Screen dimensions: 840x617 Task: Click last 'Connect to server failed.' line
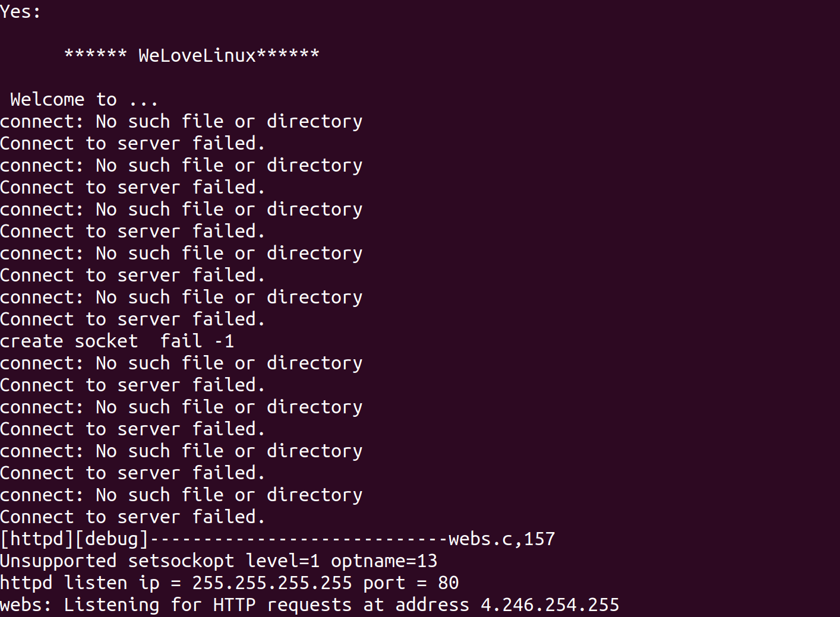[132, 517]
